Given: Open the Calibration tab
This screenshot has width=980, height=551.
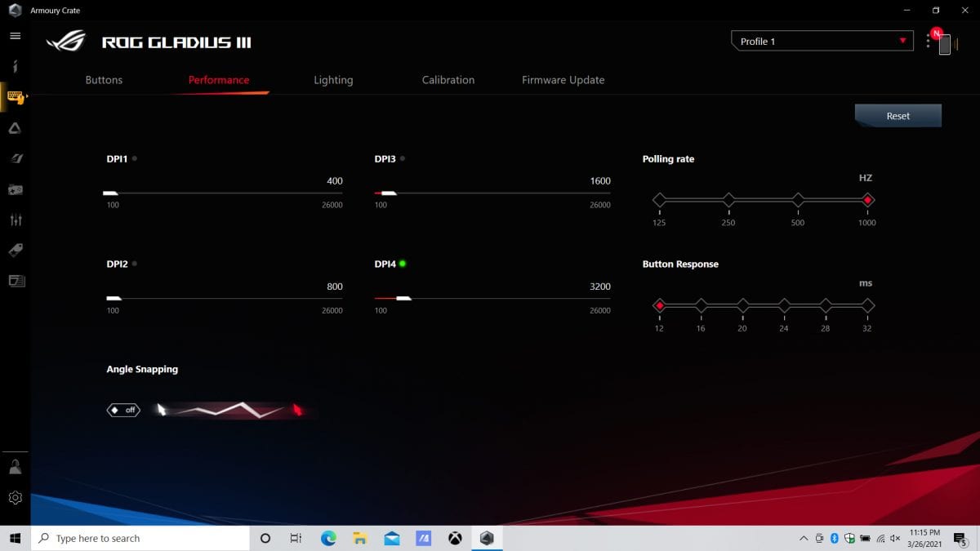Looking at the screenshot, I should pyautogui.click(x=448, y=80).
